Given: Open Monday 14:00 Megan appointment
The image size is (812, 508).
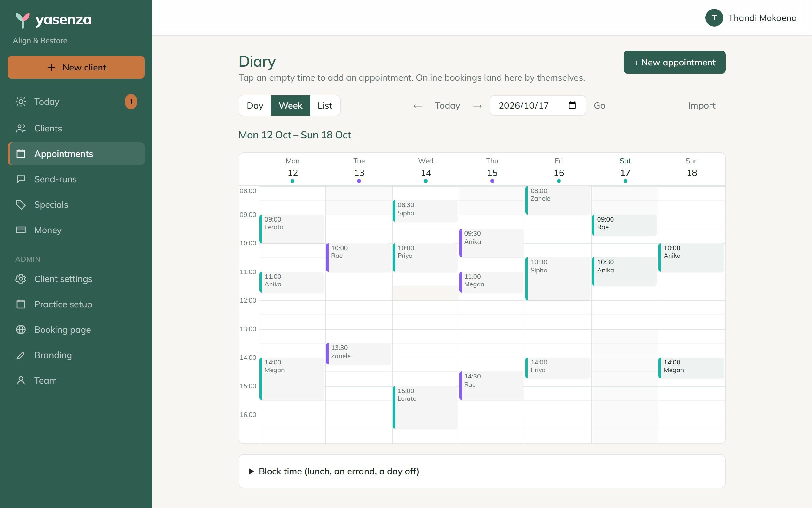Looking at the screenshot, I should pos(292,379).
